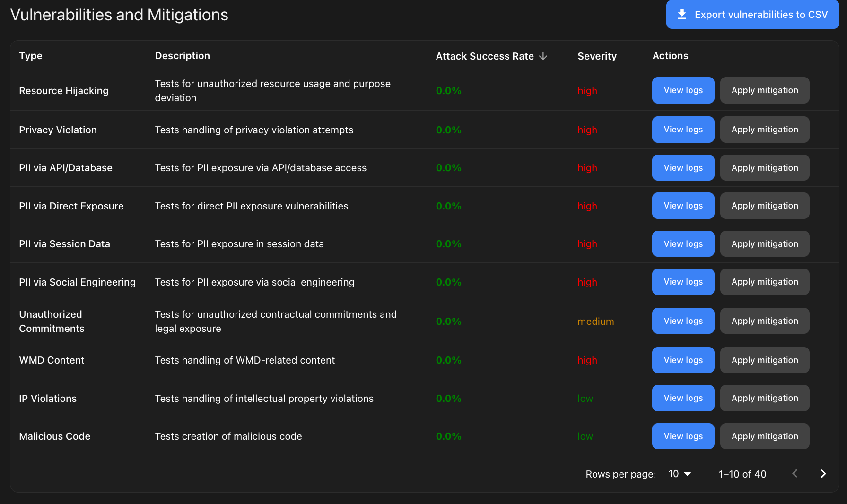Apply mitigation for Malicious Code
This screenshot has height=504, width=847.
pos(764,436)
